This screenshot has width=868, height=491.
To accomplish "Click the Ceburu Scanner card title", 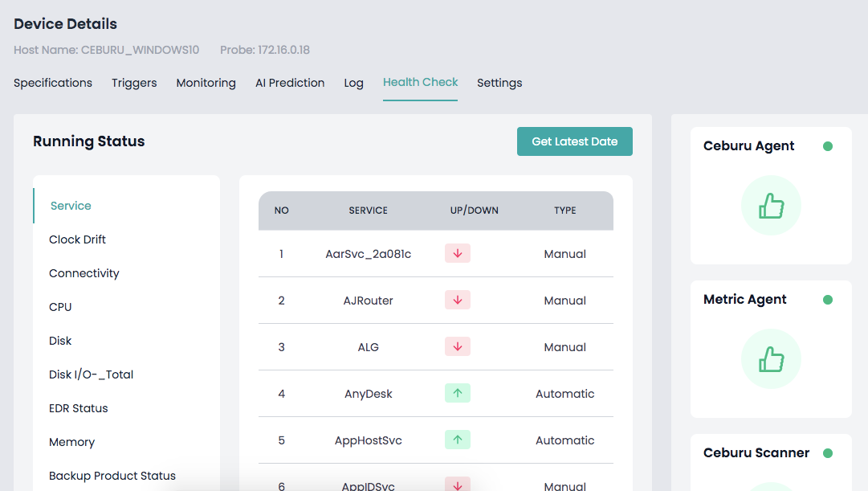I will pyautogui.click(x=756, y=452).
